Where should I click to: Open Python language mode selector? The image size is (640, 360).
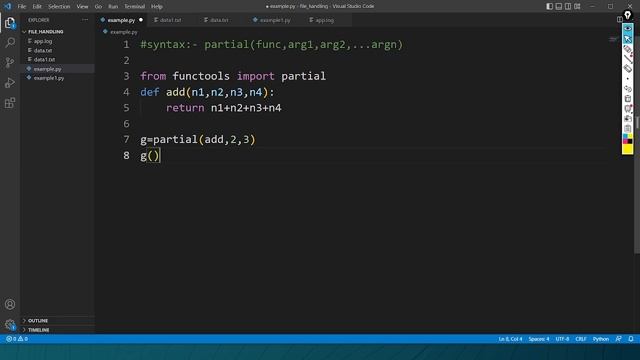click(x=601, y=339)
